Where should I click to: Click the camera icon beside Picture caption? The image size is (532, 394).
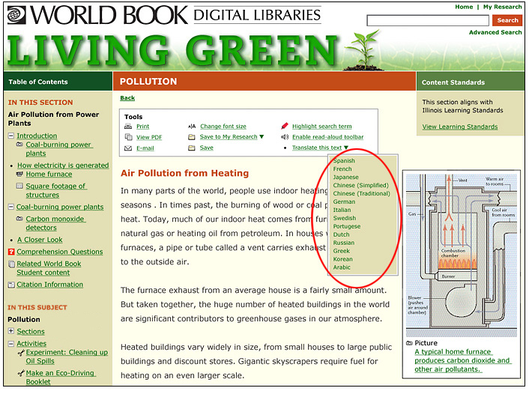(x=410, y=343)
